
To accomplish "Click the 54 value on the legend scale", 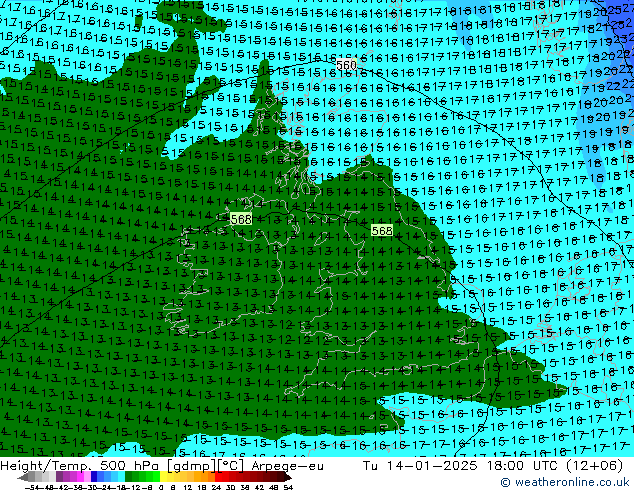I will point(287,488).
